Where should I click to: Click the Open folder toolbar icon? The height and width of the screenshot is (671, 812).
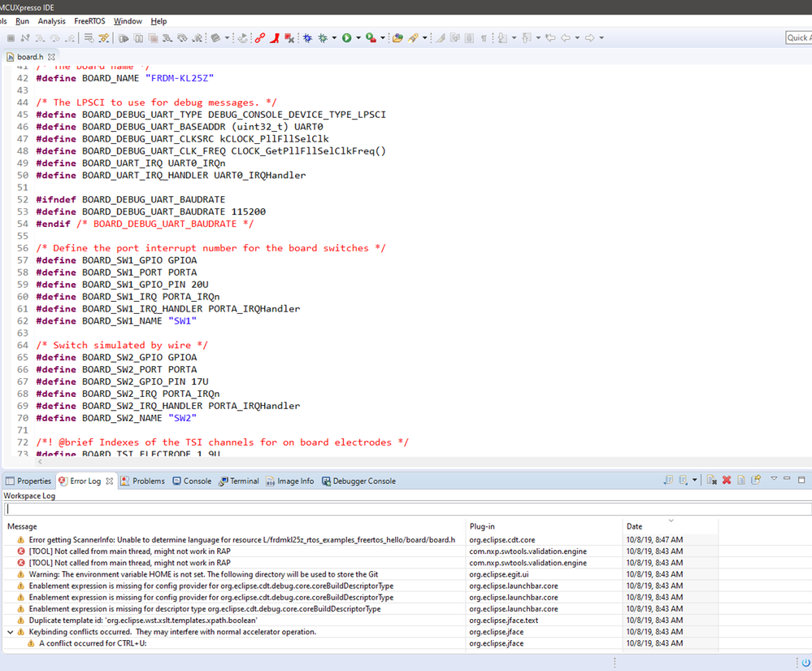(397, 38)
